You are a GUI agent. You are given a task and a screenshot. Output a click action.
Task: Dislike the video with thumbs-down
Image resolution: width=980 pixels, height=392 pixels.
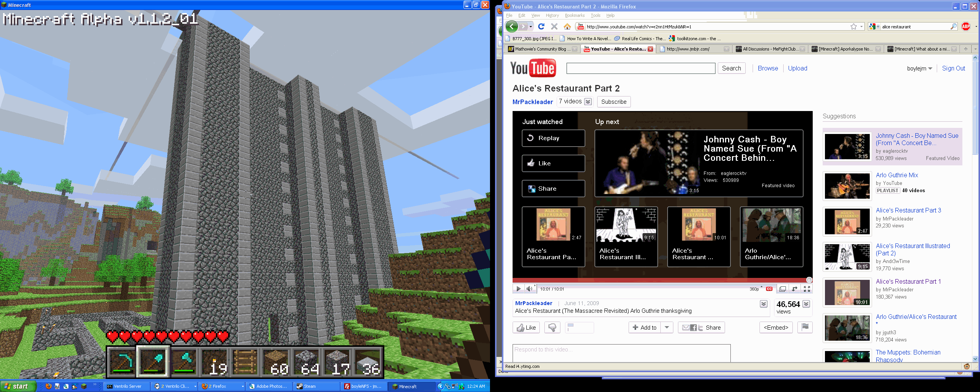pos(552,328)
